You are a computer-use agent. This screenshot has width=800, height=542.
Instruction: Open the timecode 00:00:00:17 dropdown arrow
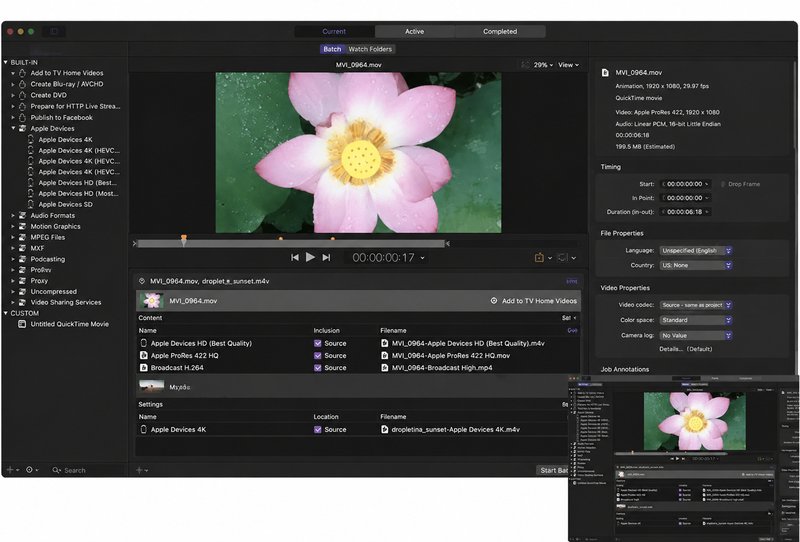coord(422,258)
